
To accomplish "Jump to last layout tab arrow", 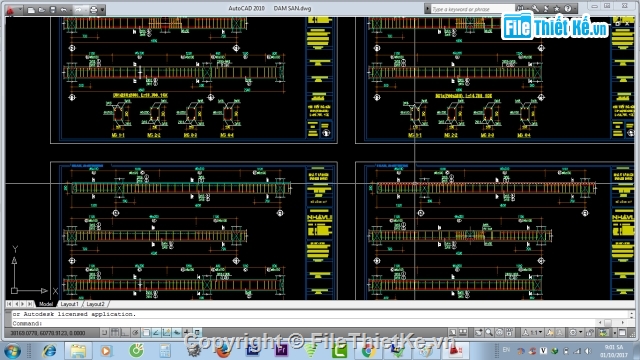I will pyautogui.click(x=30, y=304).
